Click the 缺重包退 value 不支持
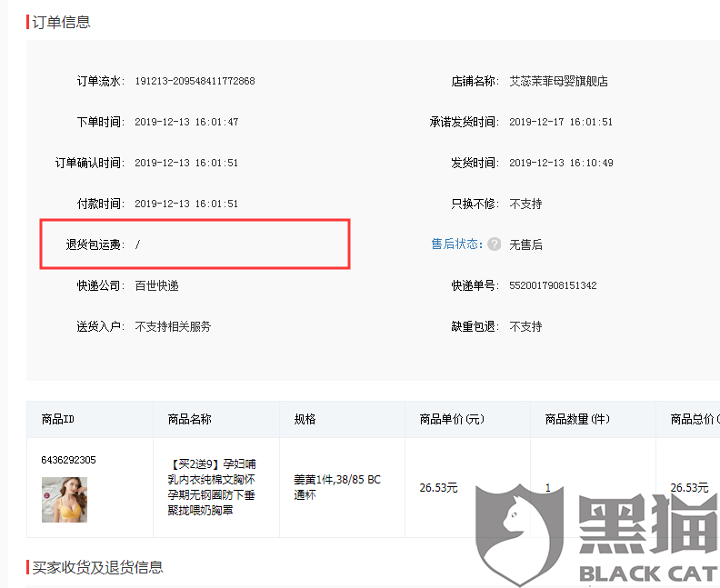The height and width of the screenshot is (588, 720). (525, 326)
